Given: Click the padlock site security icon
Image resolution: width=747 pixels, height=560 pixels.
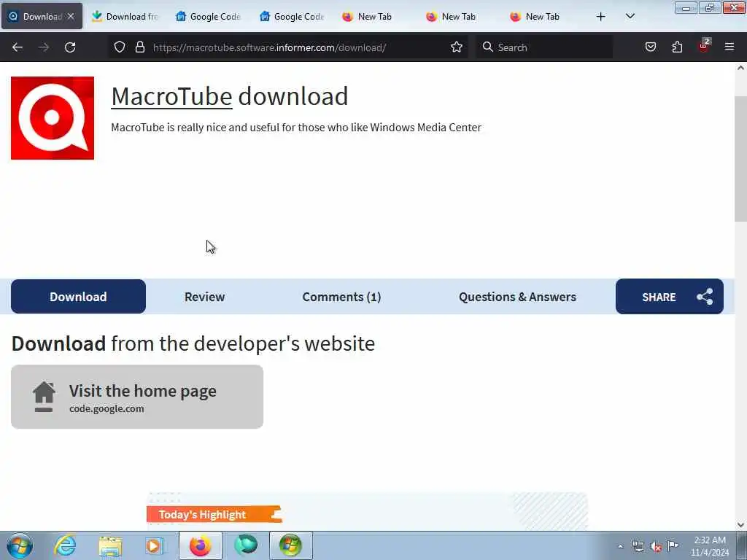Looking at the screenshot, I should [x=139, y=47].
